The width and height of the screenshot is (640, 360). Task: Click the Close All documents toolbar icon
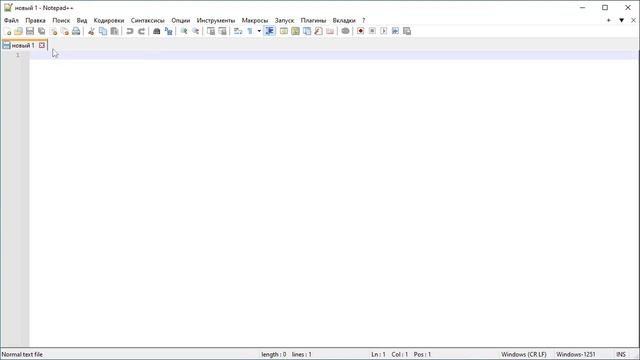point(64,31)
